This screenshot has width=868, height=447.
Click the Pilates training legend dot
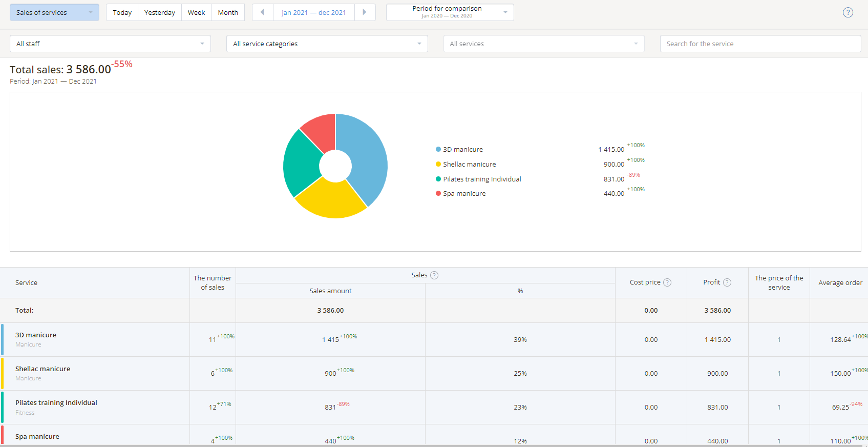438,179
